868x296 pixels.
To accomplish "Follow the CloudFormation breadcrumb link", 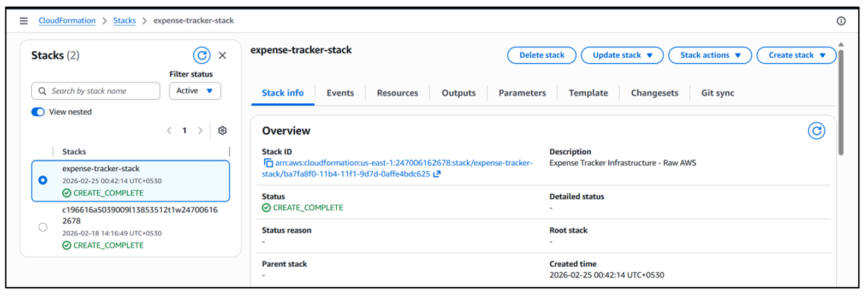I will (x=67, y=21).
